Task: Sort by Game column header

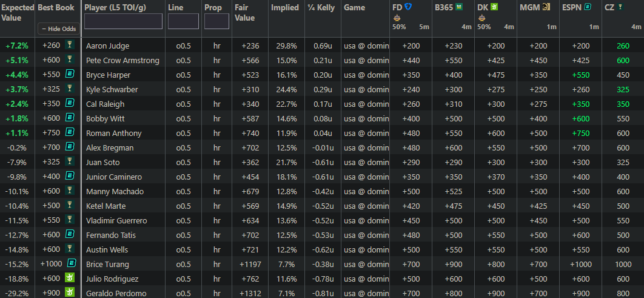Action: (355, 7)
